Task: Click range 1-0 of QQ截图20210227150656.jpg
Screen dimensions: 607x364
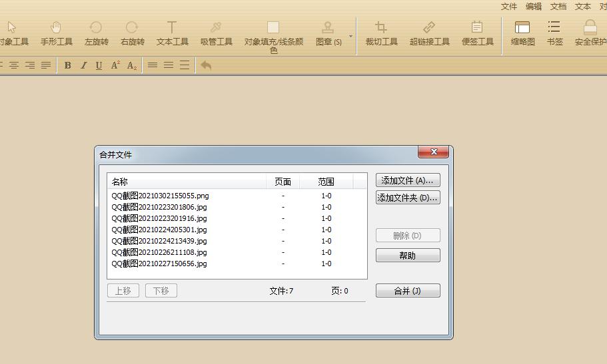Action: (326, 264)
